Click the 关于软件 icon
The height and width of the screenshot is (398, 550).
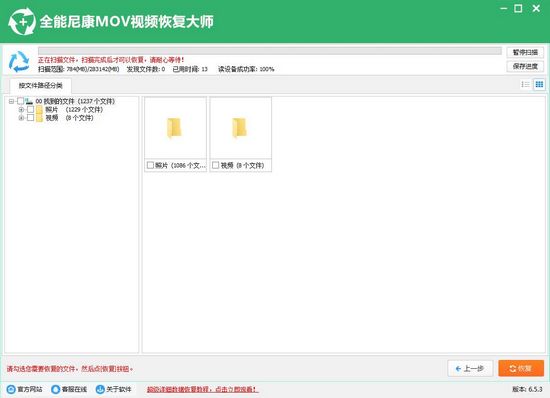tap(100, 389)
